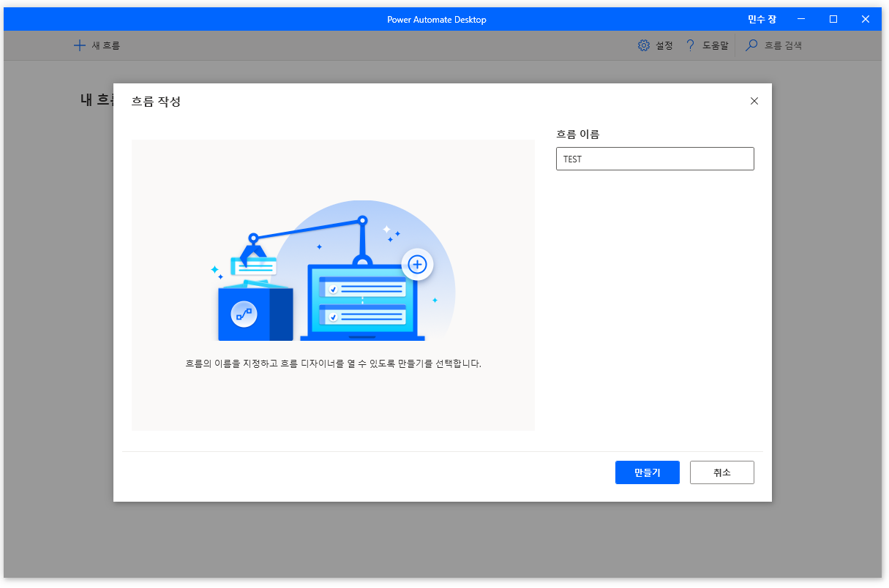Click the magnifier search icon

click(x=751, y=45)
